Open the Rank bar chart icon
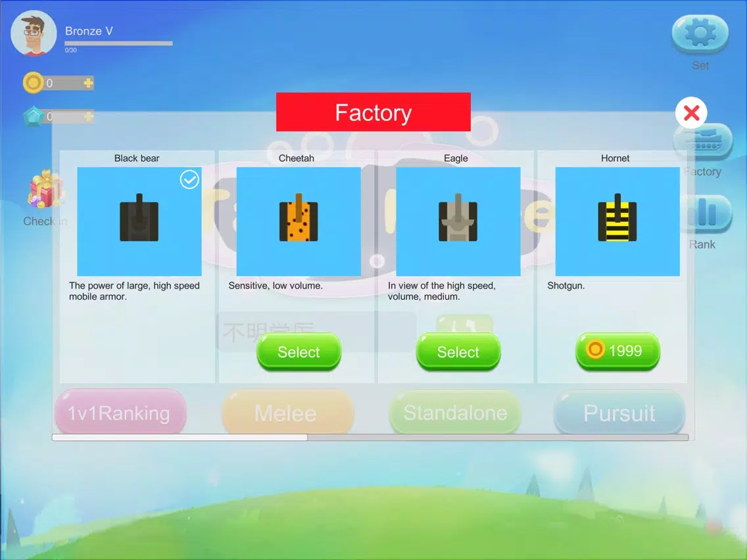 tap(706, 214)
